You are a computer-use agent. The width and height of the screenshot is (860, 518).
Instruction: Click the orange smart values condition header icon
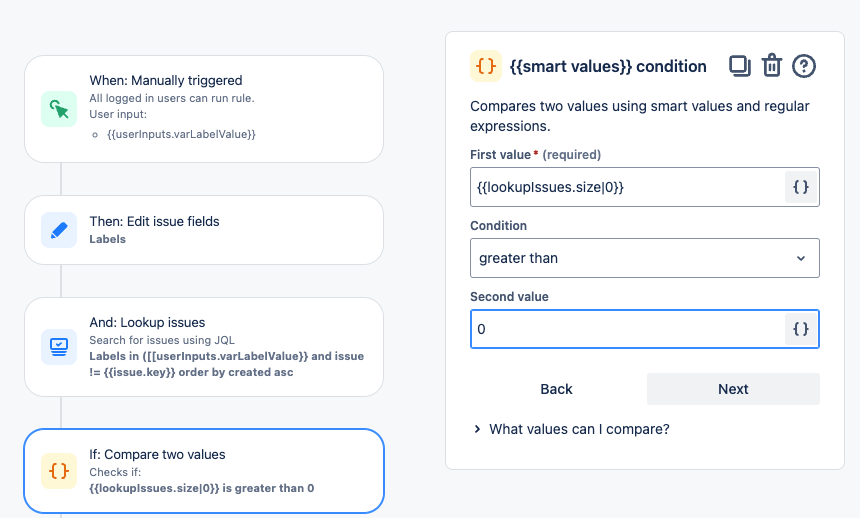pos(486,66)
